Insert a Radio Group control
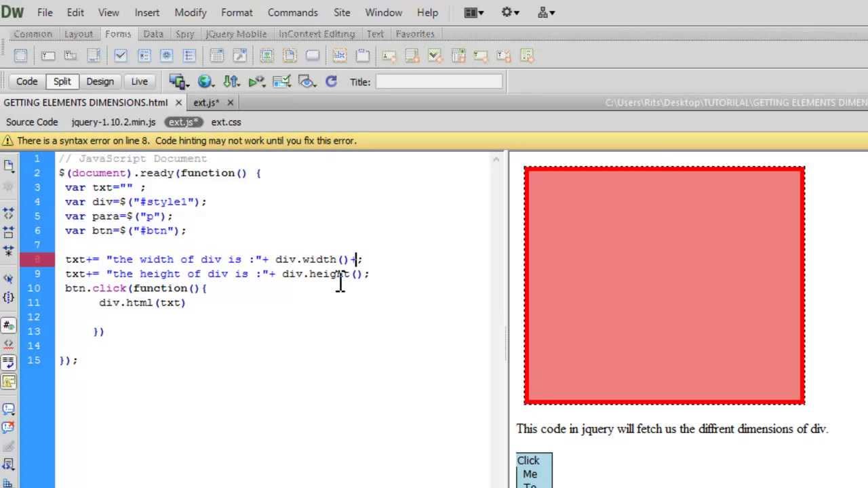This screenshot has width=868, height=488. 189,56
